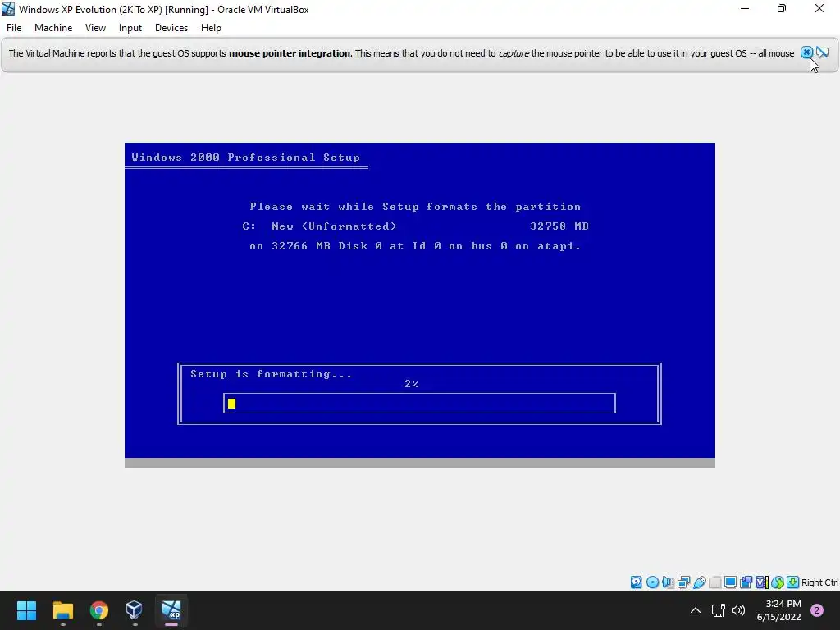Click the network adapters indicator icon
This screenshot has width=840, height=630.
[x=683, y=582]
